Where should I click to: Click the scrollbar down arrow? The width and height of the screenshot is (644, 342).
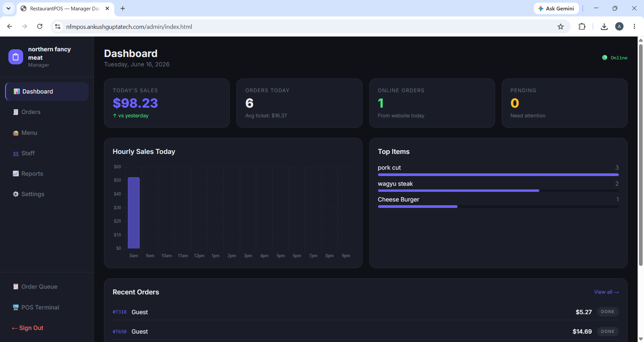[641, 339]
